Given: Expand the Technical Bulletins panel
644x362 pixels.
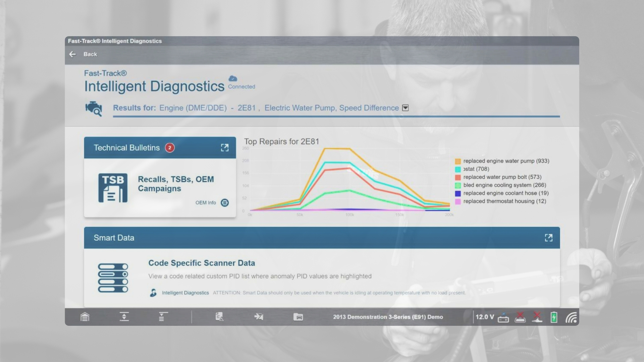Looking at the screenshot, I should [x=225, y=148].
